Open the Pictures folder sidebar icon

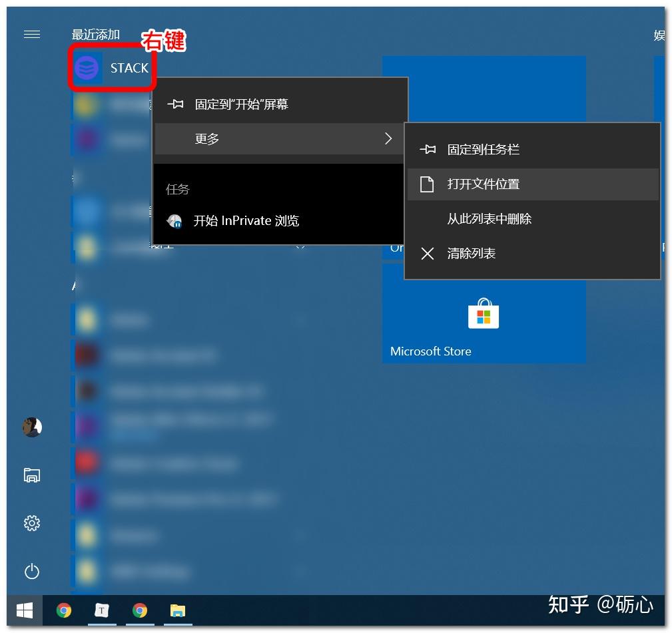click(32, 475)
